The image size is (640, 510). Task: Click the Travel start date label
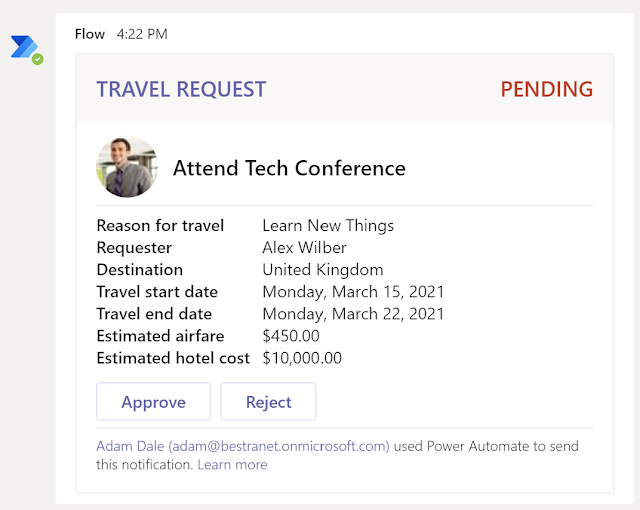click(157, 292)
